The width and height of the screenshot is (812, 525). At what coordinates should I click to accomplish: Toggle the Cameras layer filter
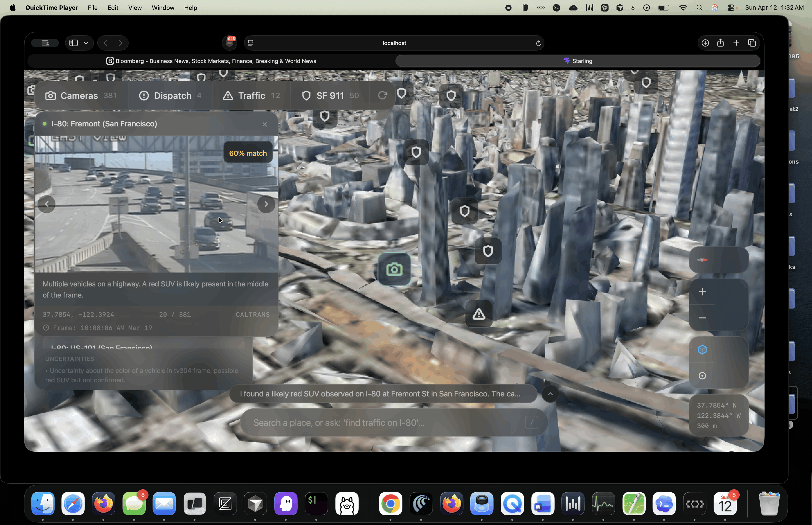coord(81,95)
